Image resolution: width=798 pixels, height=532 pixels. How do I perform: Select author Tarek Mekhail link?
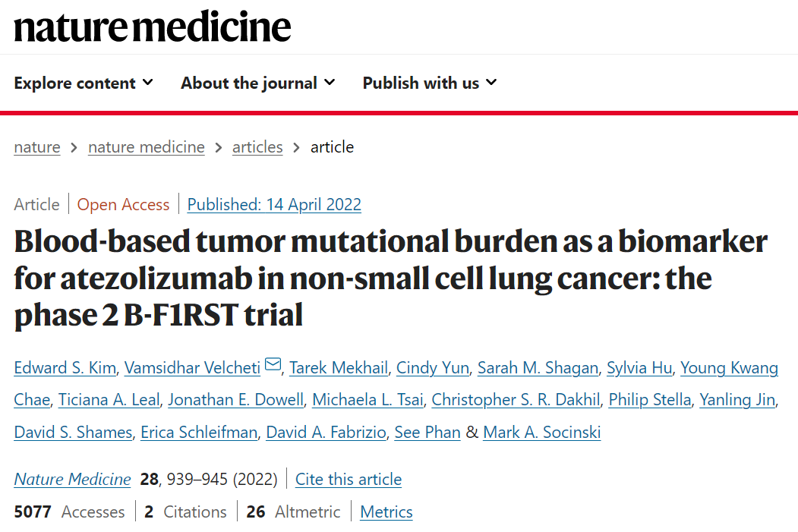click(339, 368)
